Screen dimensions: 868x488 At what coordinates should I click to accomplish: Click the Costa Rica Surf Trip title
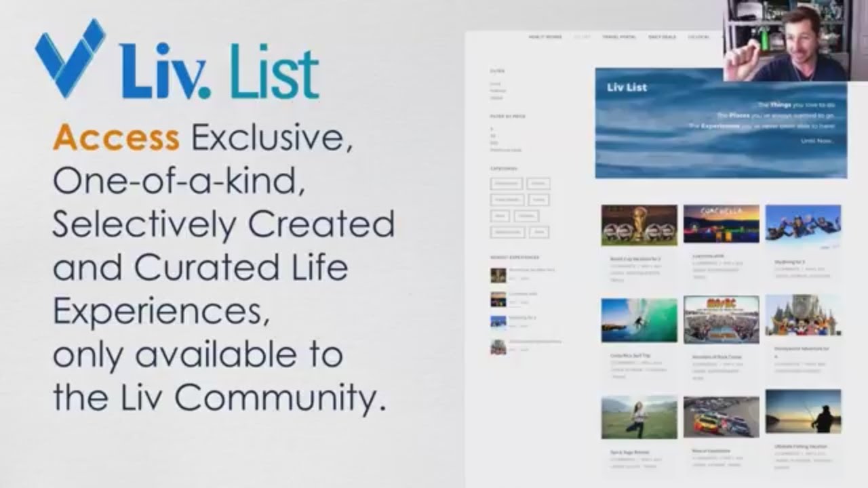coord(631,354)
